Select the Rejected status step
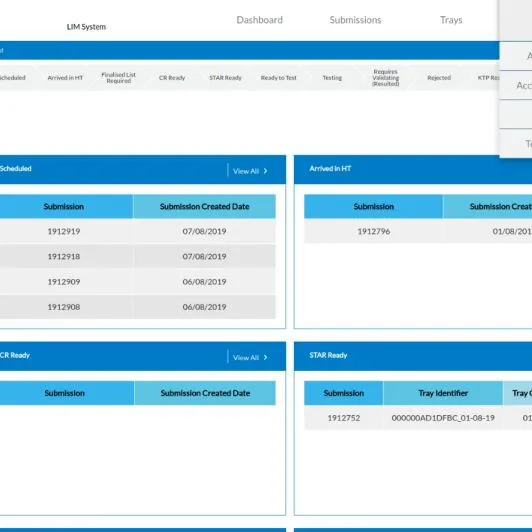This screenshot has width=532, height=532. click(439, 78)
